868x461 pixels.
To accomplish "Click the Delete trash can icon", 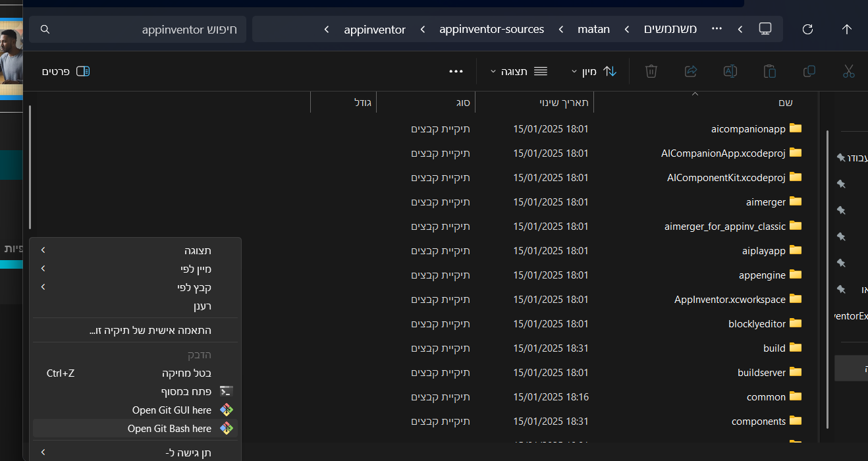I will click(651, 71).
